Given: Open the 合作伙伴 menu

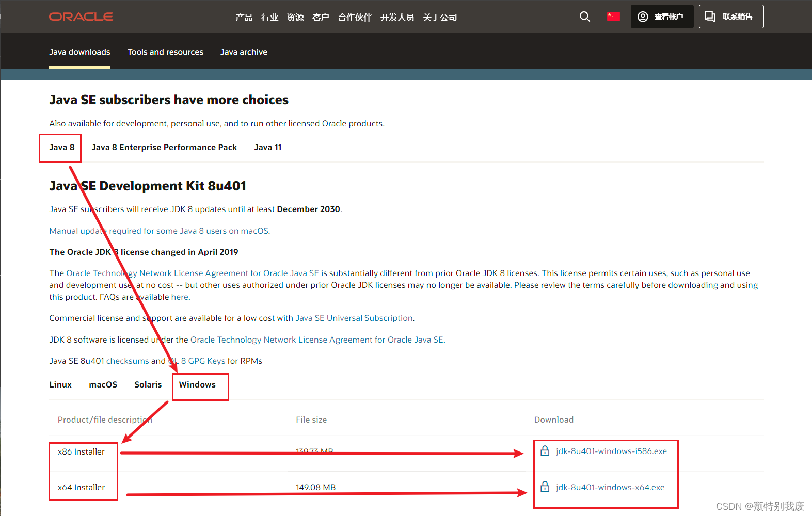Looking at the screenshot, I should point(355,18).
